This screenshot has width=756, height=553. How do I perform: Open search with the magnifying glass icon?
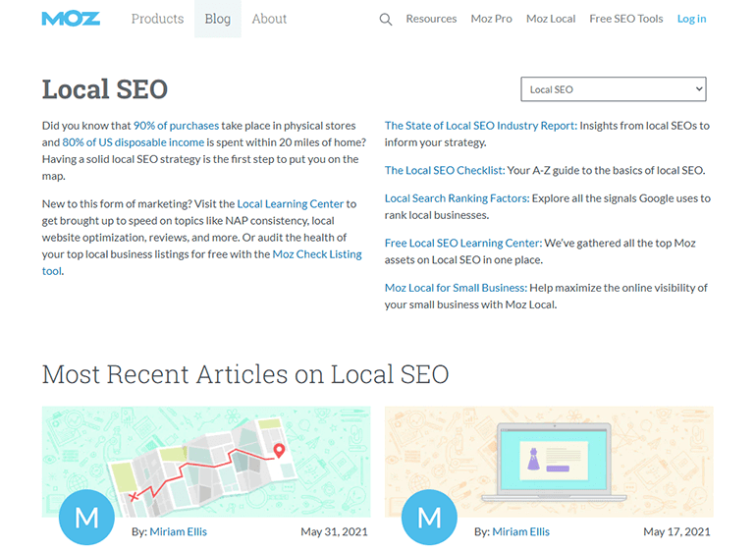[386, 20]
